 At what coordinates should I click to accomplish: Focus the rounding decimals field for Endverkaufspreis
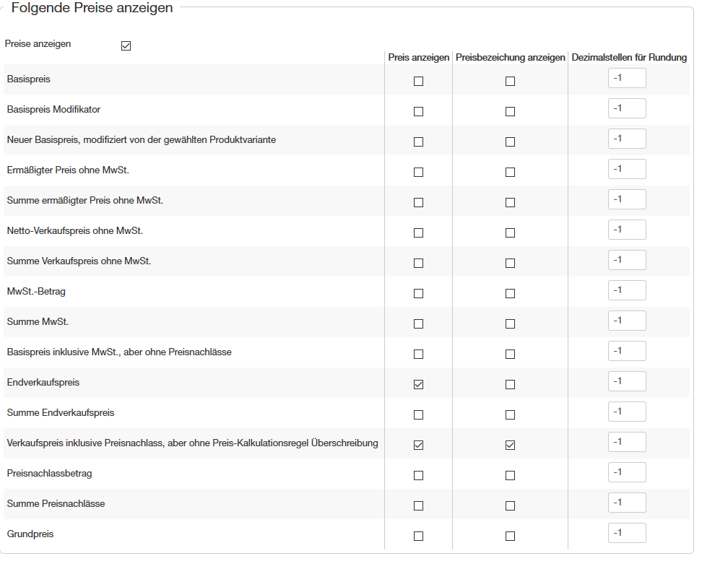pos(627,381)
